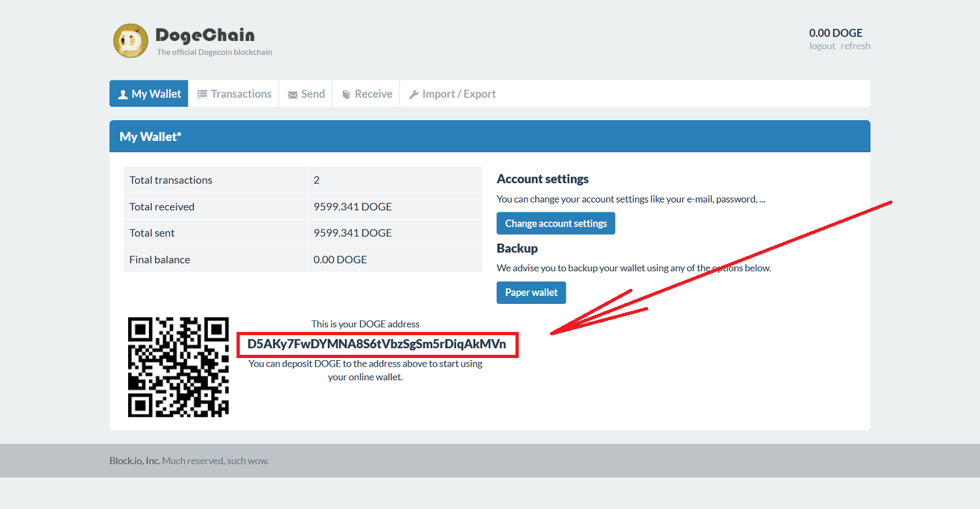
Task: Click the DogeChain site title
Action: click(205, 35)
